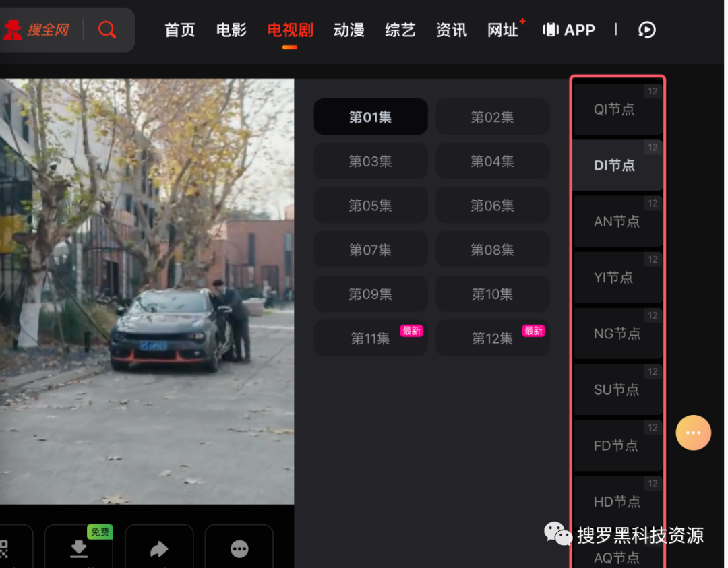728x568 pixels.
Task: Open the play history icon in navbar
Action: click(x=646, y=30)
